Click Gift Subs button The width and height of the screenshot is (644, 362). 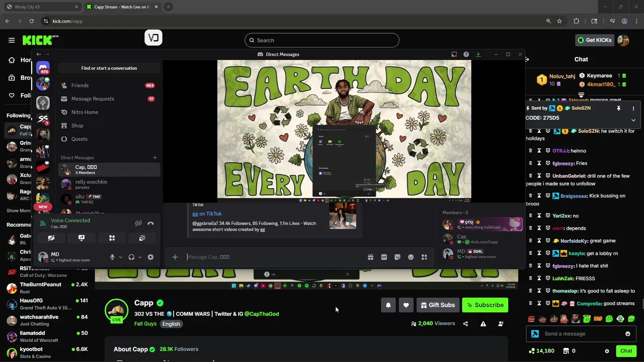(438, 305)
